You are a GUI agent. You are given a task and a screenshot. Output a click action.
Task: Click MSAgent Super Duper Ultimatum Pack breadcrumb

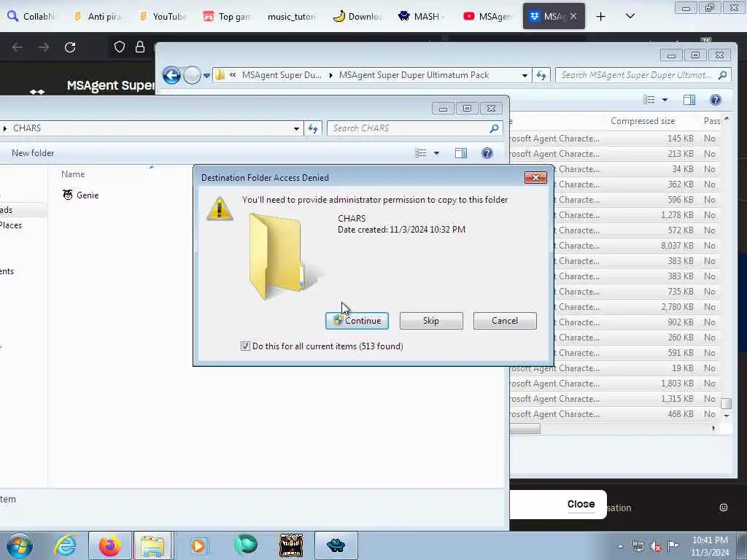(x=414, y=75)
